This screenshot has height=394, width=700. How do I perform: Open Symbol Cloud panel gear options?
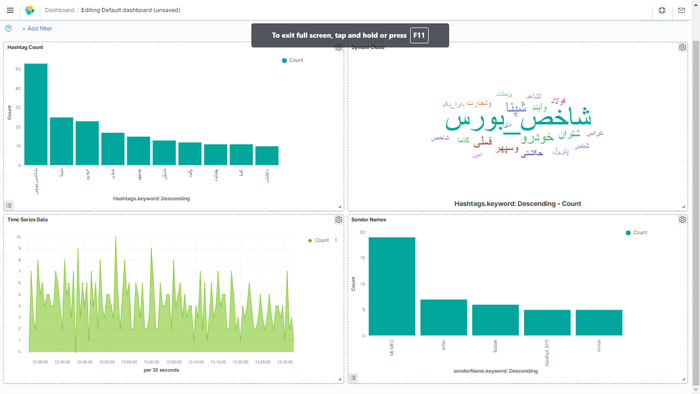682,47
